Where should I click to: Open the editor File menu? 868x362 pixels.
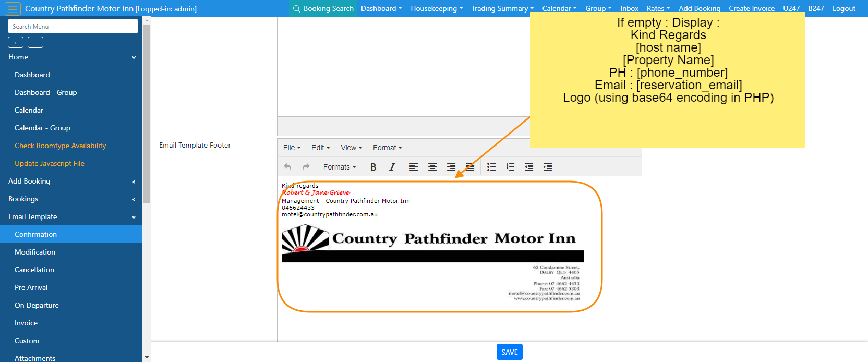click(x=292, y=148)
